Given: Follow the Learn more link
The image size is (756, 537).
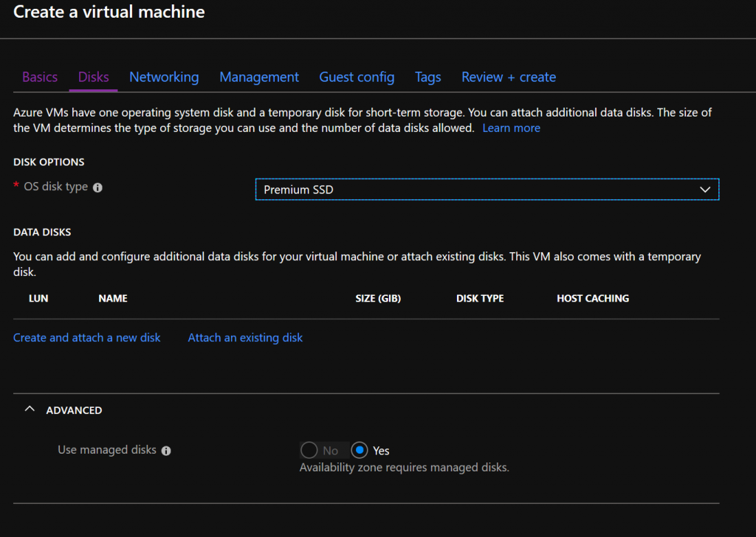Looking at the screenshot, I should pos(511,128).
